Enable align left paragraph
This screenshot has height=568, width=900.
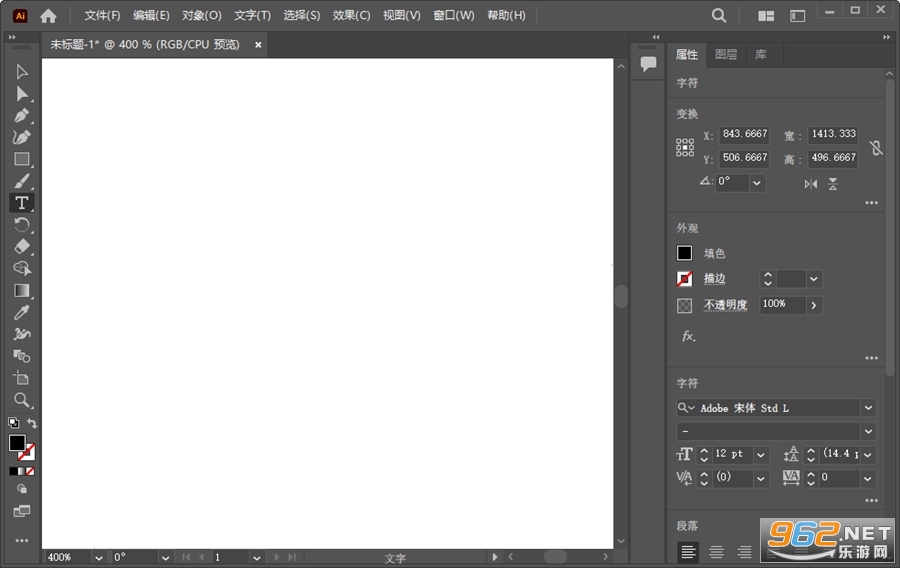(688, 552)
